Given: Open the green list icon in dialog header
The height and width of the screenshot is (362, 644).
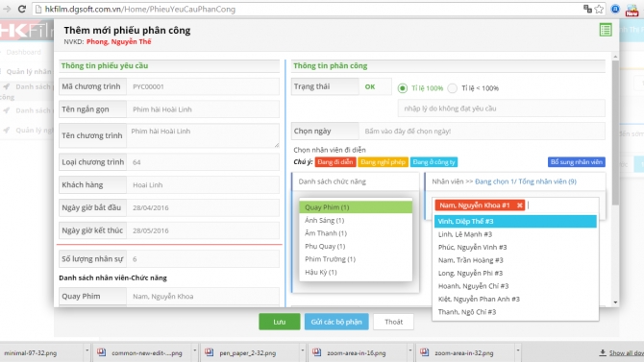Looking at the screenshot, I should point(606,30).
